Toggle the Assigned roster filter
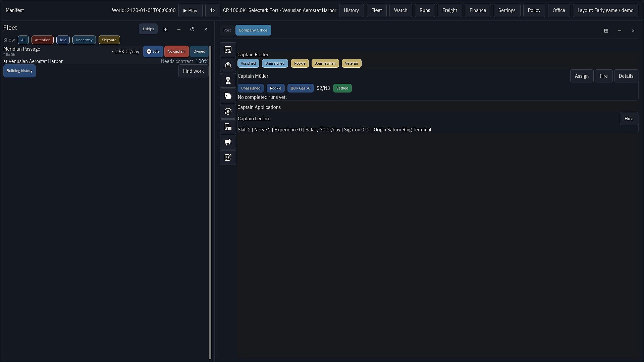This screenshot has height=362, width=644. (248, 64)
